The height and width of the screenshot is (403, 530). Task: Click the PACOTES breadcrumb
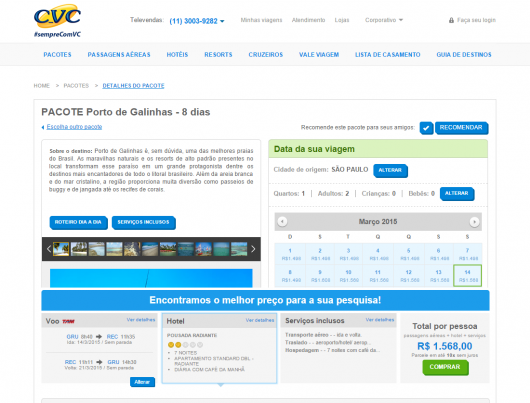point(76,86)
